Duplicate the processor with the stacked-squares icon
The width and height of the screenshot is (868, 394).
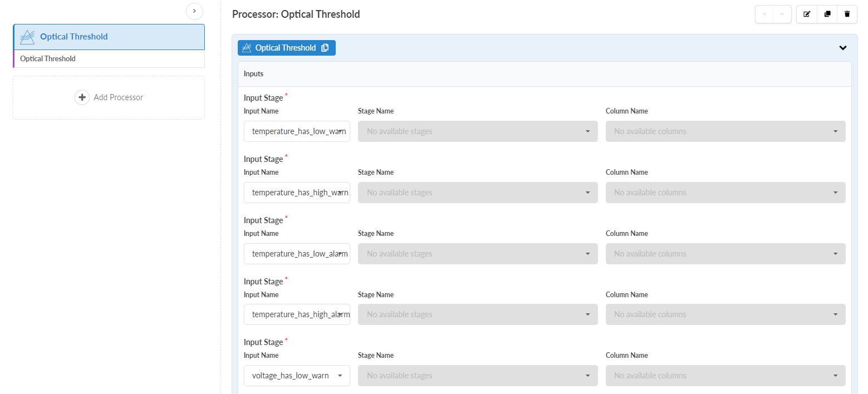click(x=827, y=14)
